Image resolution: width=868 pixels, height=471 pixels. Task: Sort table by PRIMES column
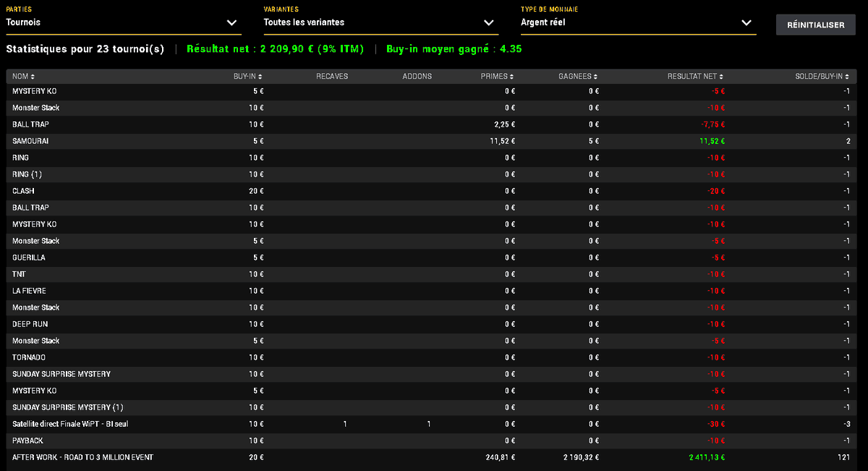tap(498, 76)
